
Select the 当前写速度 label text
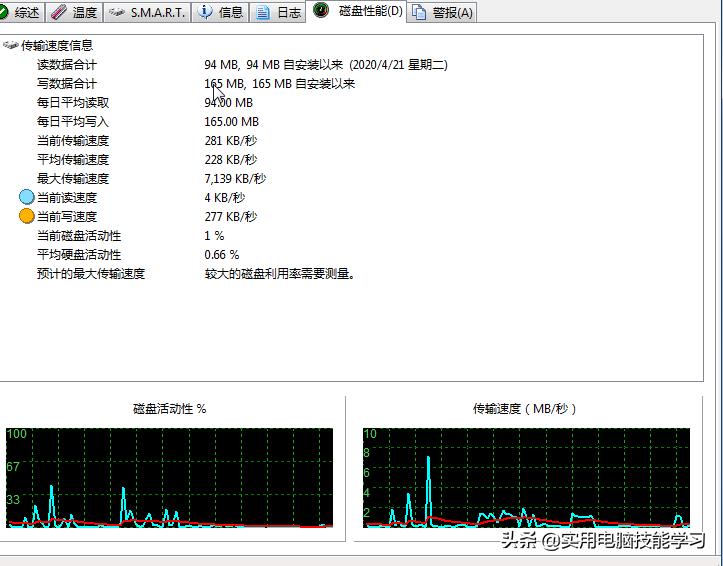click(67, 217)
